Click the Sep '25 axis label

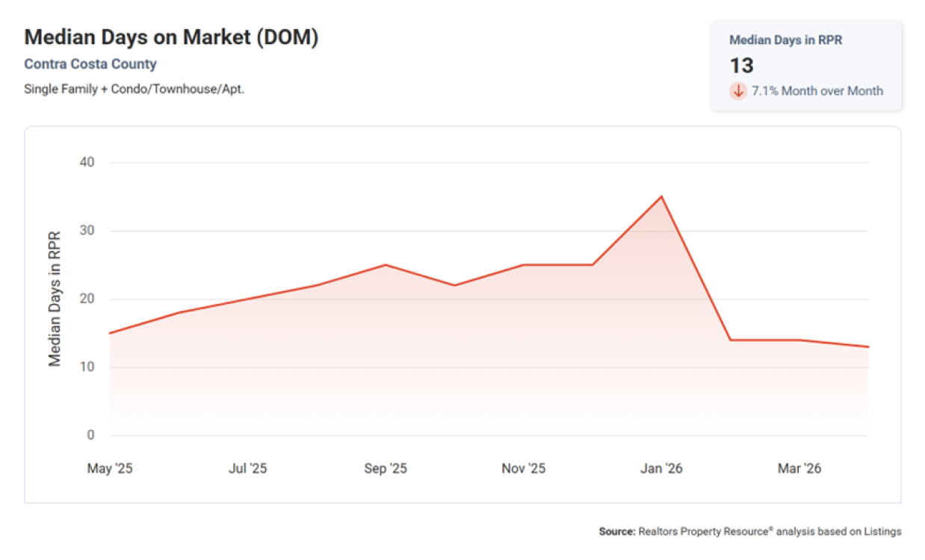click(x=386, y=468)
